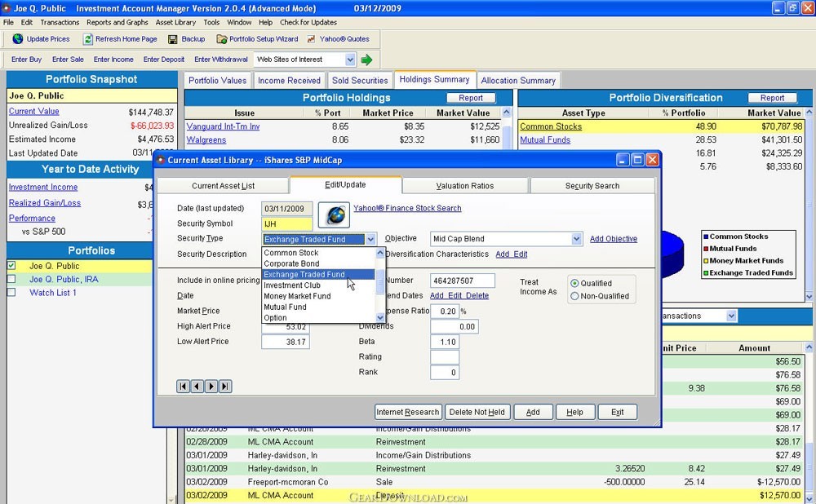Click the Delete Not Held button
The width and height of the screenshot is (816, 504).
point(477,413)
